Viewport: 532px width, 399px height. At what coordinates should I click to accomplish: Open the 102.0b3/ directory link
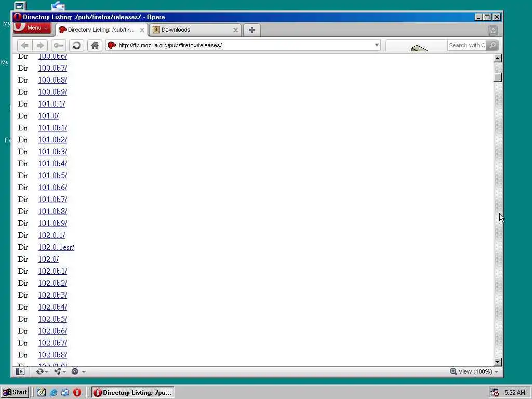pyautogui.click(x=52, y=295)
